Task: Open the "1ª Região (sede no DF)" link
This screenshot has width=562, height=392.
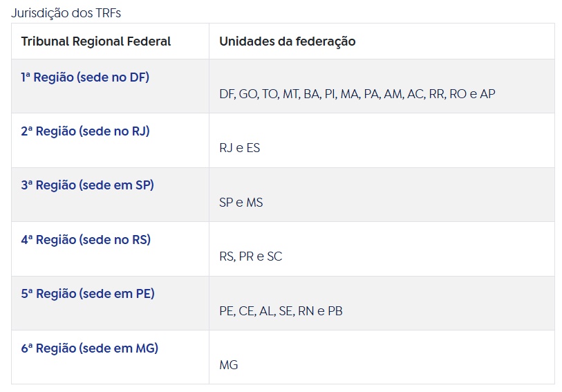Action: [x=85, y=77]
